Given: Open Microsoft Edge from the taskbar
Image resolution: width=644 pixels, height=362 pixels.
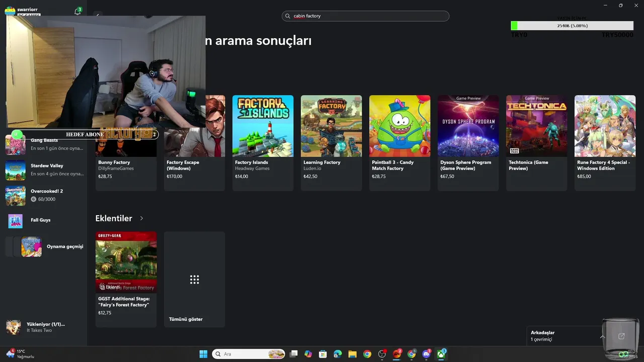Looking at the screenshot, I should [x=338, y=354].
